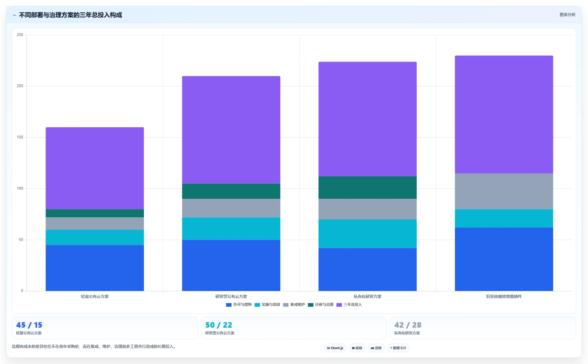
Task: Click the footer note starting with 总拥有成本的差异
Action: tap(94, 346)
